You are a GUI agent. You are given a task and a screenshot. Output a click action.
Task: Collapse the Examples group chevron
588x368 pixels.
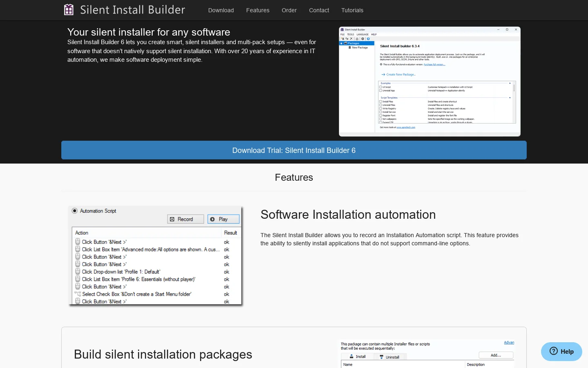pyautogui.click(x=510, y=83)
